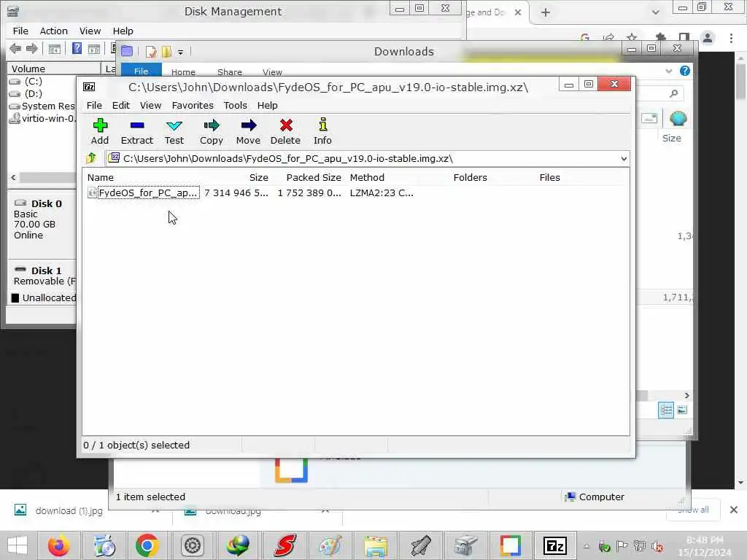
Task: Click the Extract icon in 7-Zip toolbar
Action: click(x=136, y=125)
